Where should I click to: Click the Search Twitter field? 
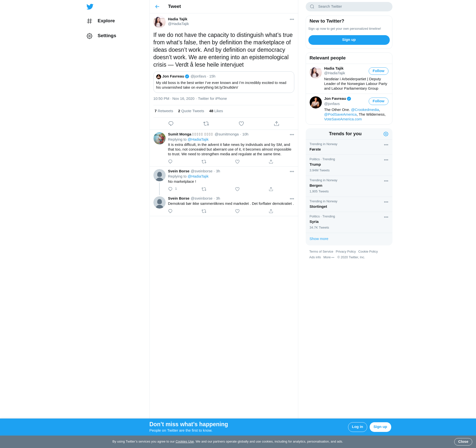pyautogui.click(x=349, y=7)
